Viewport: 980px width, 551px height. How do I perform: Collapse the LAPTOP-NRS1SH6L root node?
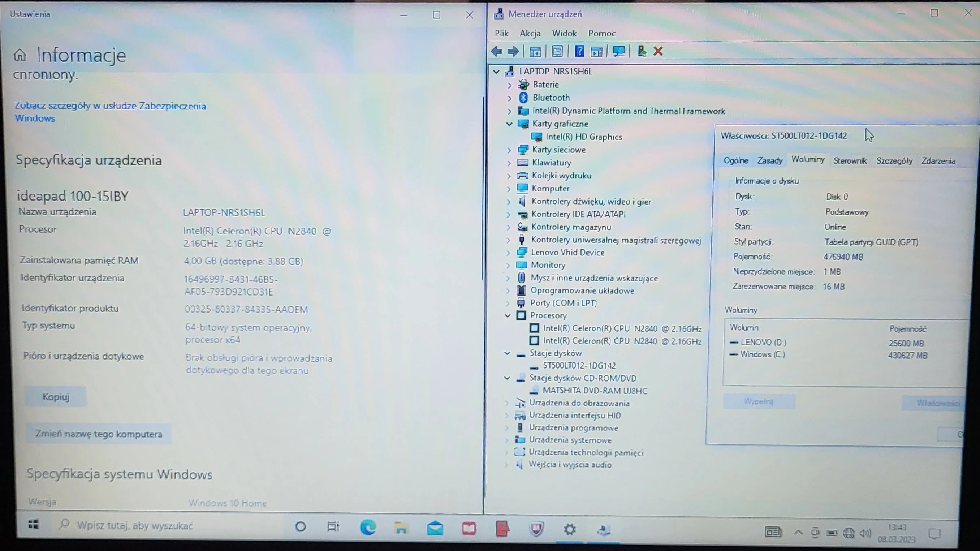(x=496, y=72)
